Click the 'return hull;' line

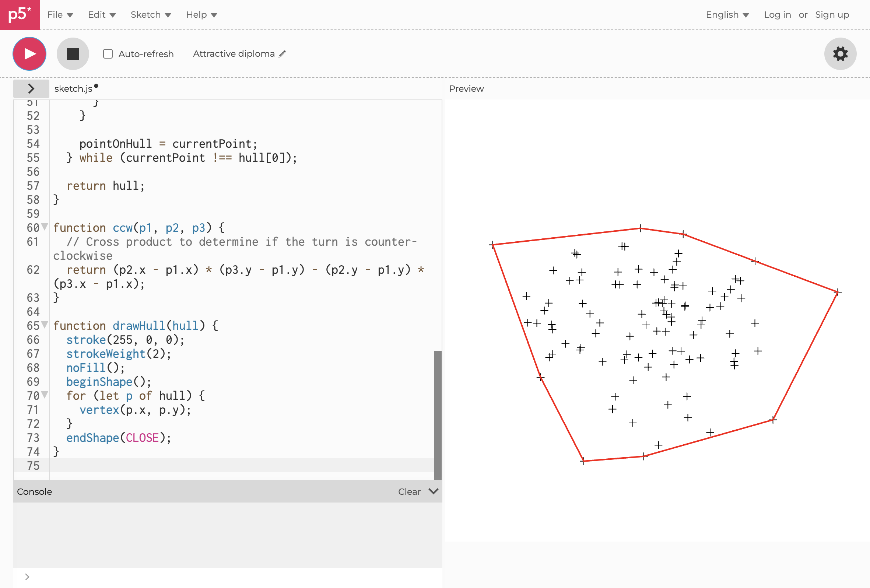click(106, 186)
